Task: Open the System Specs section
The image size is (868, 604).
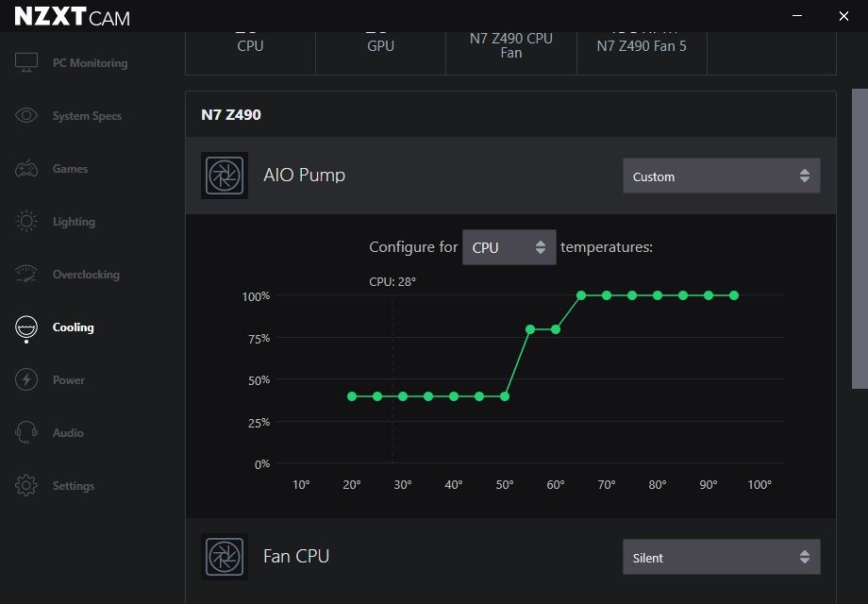Action: click(x=87, y=116)
